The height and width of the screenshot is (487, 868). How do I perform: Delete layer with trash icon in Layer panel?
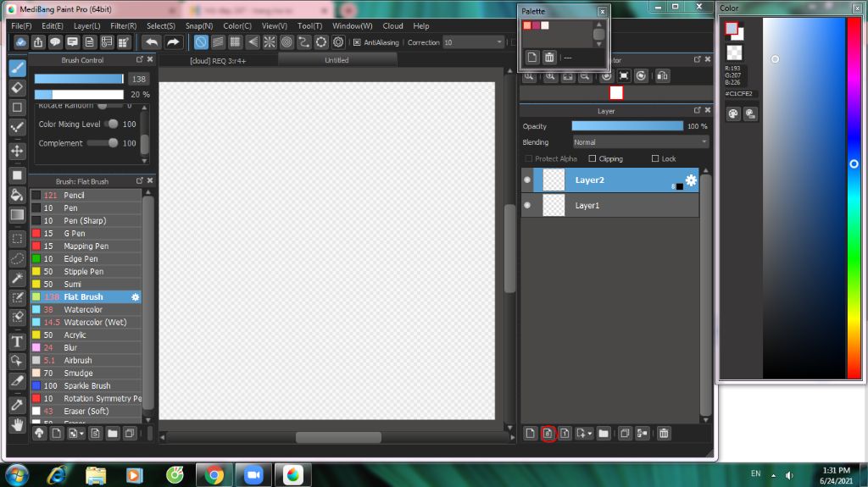point(664,434)
